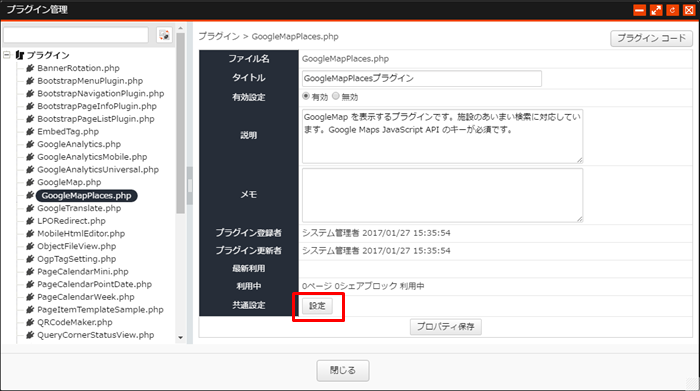This screenshot has height=391, width=700.
Task: Click the プロパティ保存 button
Action: click(x=446, y=327)
